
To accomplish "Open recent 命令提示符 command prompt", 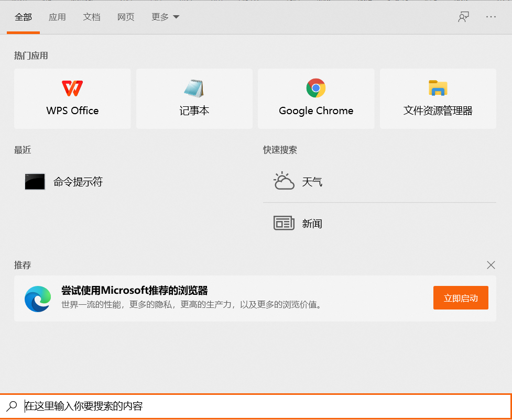I will [x=64, y=181].
